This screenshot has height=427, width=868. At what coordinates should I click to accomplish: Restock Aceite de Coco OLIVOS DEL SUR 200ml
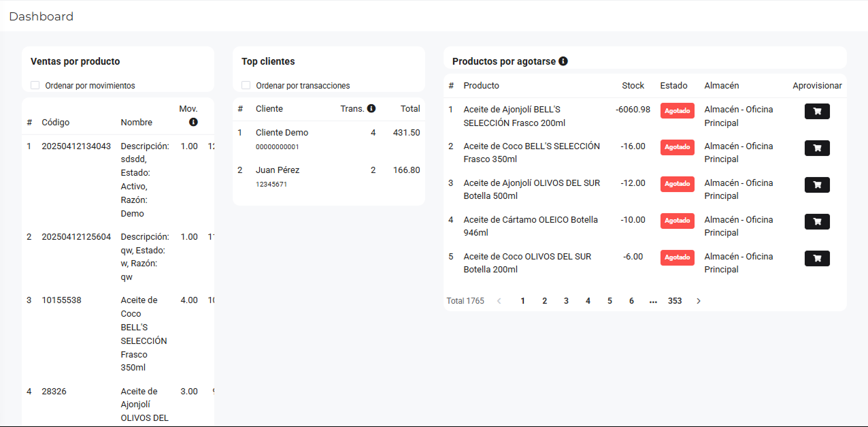pos(817,258)
